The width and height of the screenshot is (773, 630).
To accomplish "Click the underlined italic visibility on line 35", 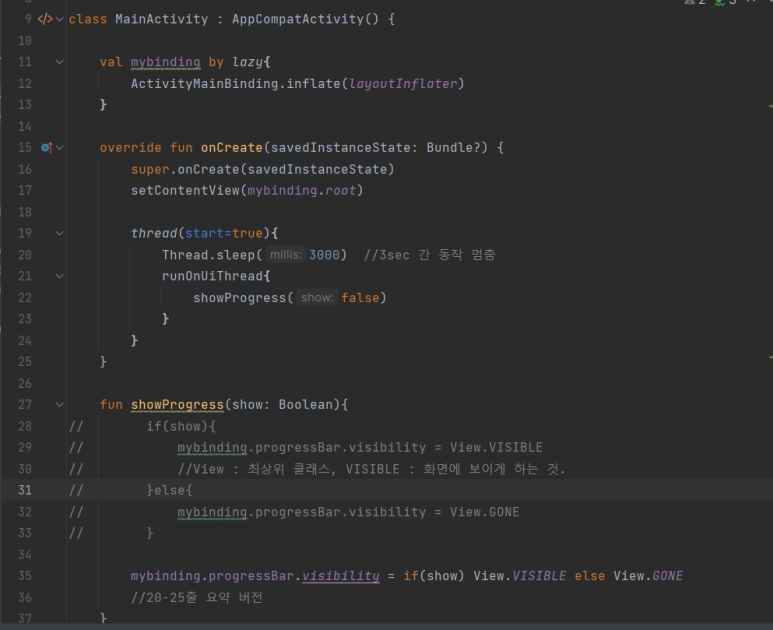I will (341, 576).
